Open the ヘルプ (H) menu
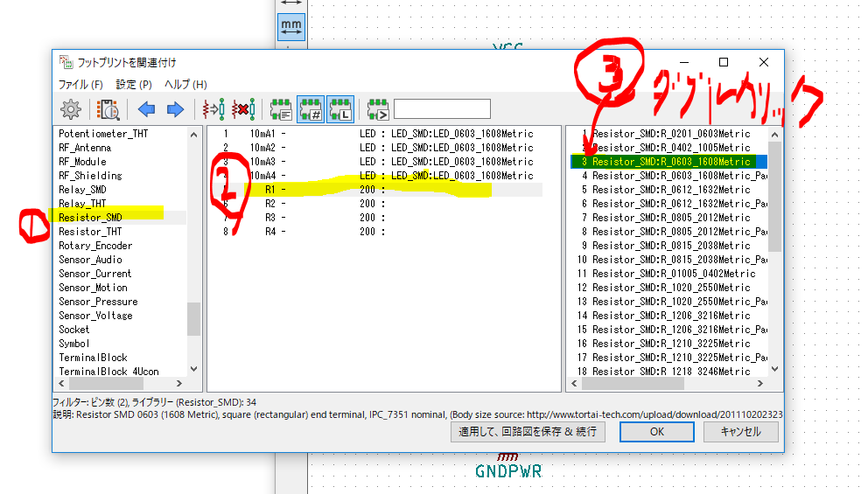 [185, 85]
